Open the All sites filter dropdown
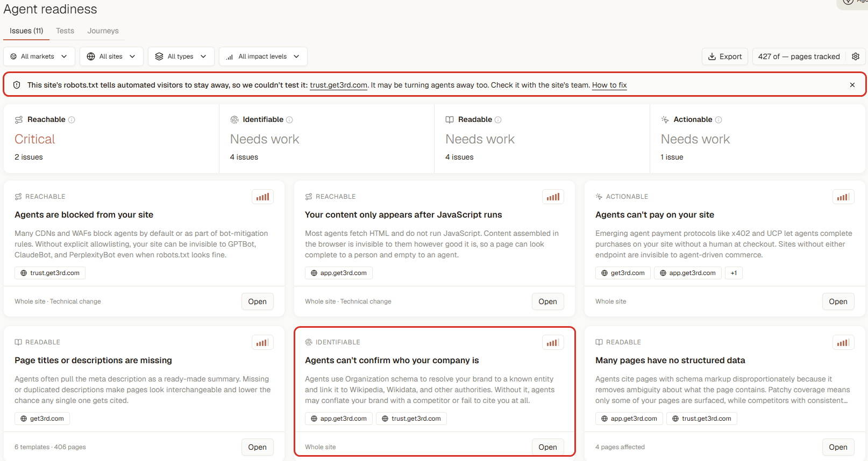 (111, 56)
